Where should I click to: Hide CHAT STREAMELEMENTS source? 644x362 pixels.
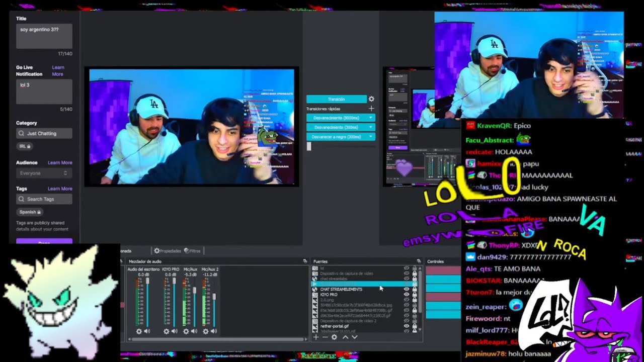click(x=407, y=289)
